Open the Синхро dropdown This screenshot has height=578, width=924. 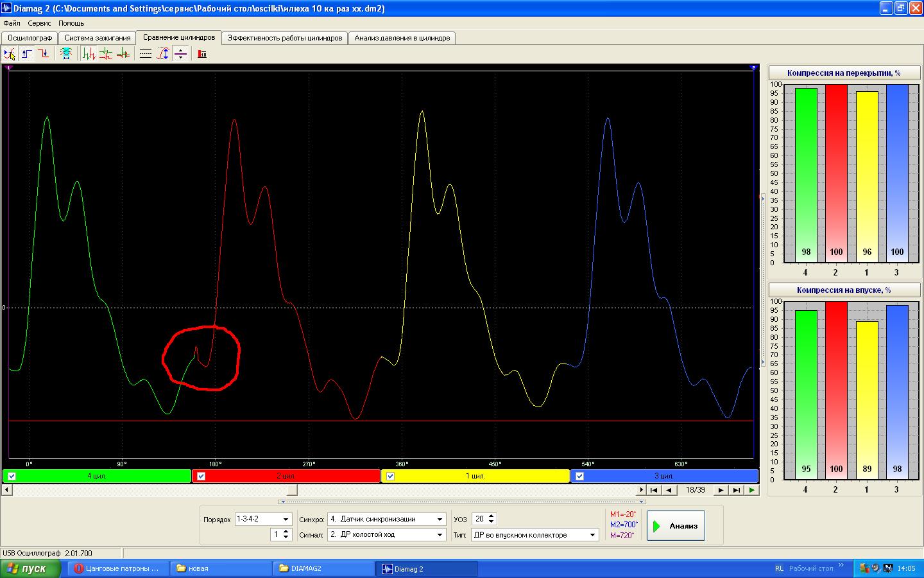tap(440, 519)
